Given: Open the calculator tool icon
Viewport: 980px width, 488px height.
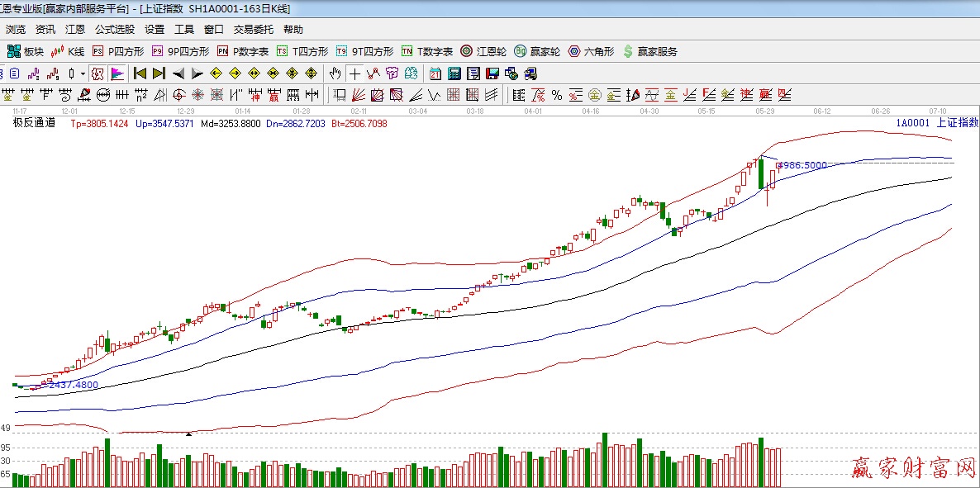Looking at the screenshot, I should click(454, 73).
